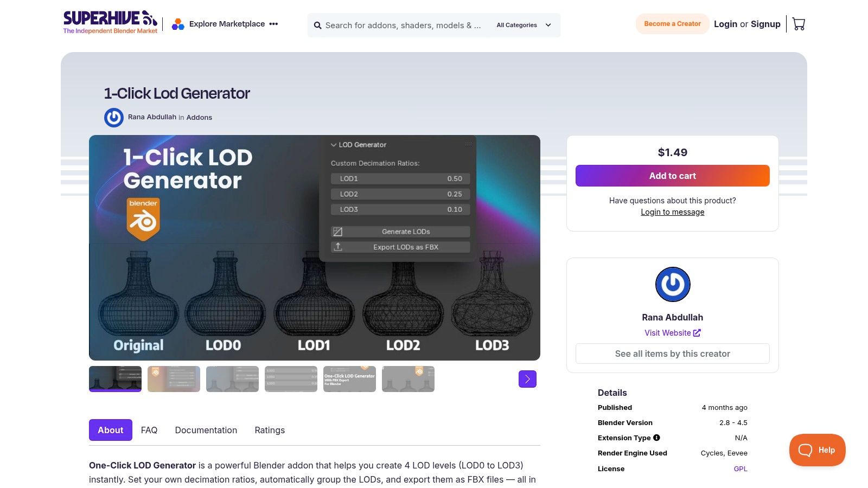868x488 pixels.
Task: Switch to the FAQ tab
Action: (x=149, y=430)
